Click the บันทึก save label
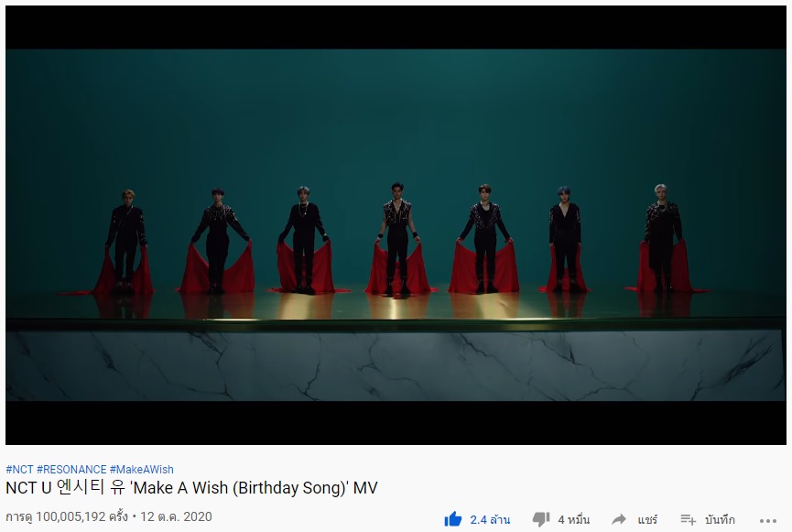The height and width of the screenshot is (532, 792). point(720,520)
